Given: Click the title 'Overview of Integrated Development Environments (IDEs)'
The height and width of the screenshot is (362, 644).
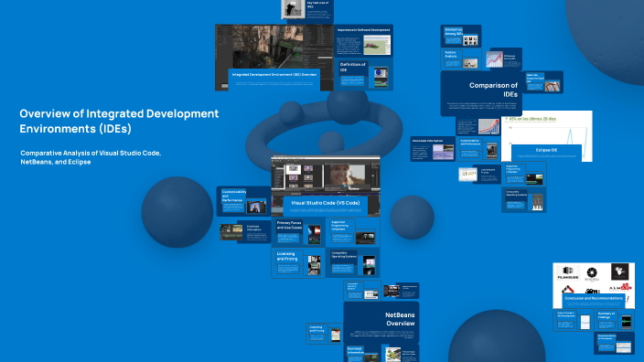Looking at the screenshot, I should [119, 121].
